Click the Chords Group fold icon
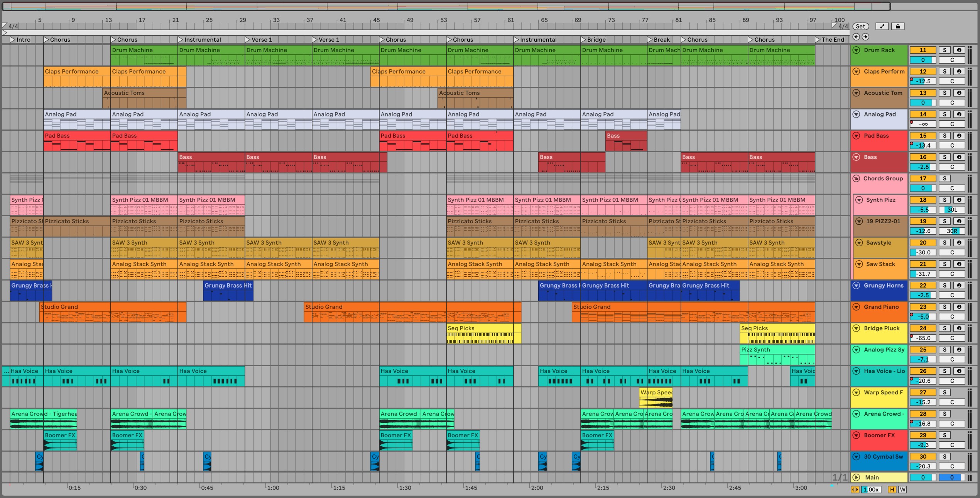Viewport: 980px width, 498px height. point(856,178)
